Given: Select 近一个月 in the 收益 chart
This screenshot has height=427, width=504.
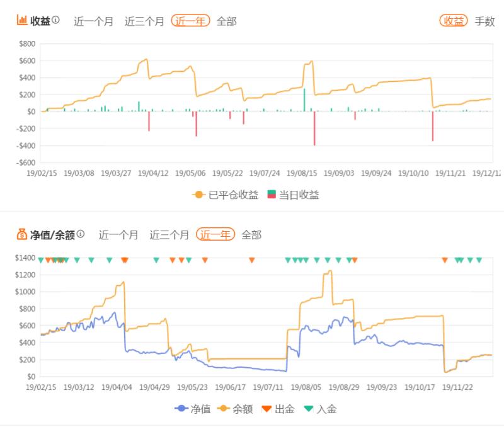Looking at the screenshot, I should pos(93,21).
